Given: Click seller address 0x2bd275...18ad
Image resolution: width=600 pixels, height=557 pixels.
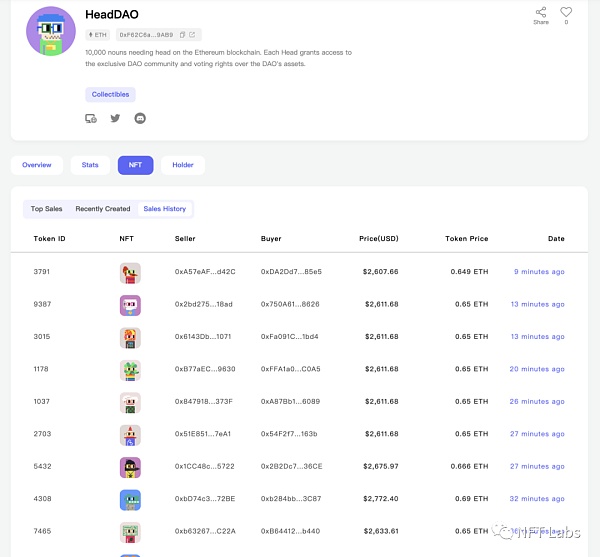Looking at the screenshot, I should pyautogui.click(x=205, y=304).
